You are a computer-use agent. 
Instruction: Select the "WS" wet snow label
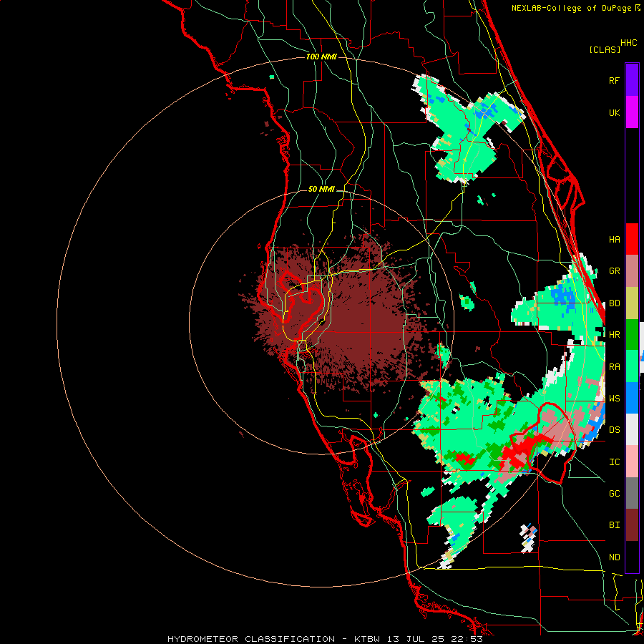coord(614,399)
